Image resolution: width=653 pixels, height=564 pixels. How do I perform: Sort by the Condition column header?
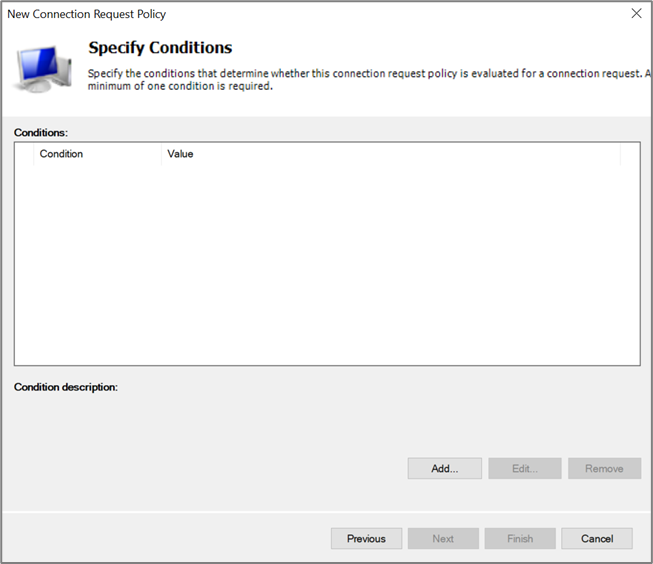click(x=96, y=154)
